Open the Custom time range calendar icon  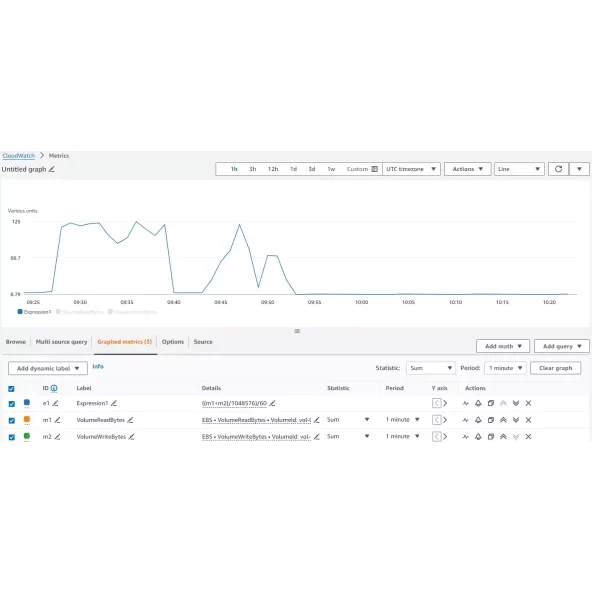[375, 169]
